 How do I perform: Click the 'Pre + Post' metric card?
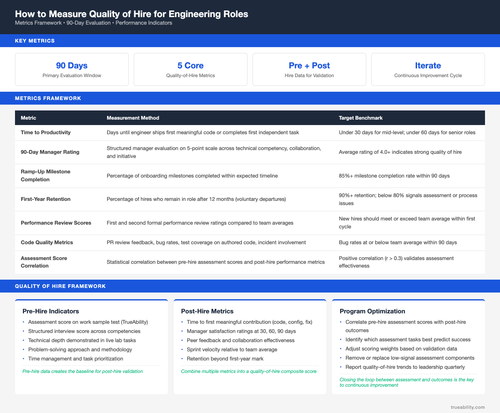309,69
